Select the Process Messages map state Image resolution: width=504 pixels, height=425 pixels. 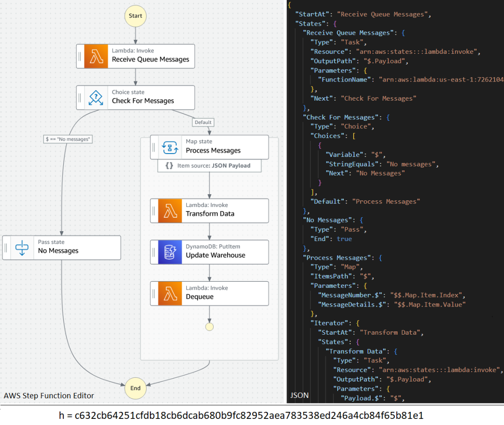click(x=209, y=147)
